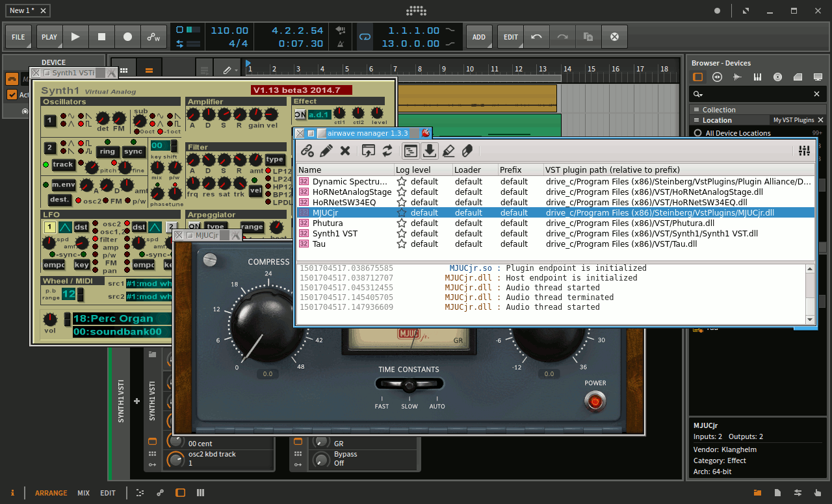Click the red POWER button on MJUCjr
Screen dimensions: 832x504
594,402
